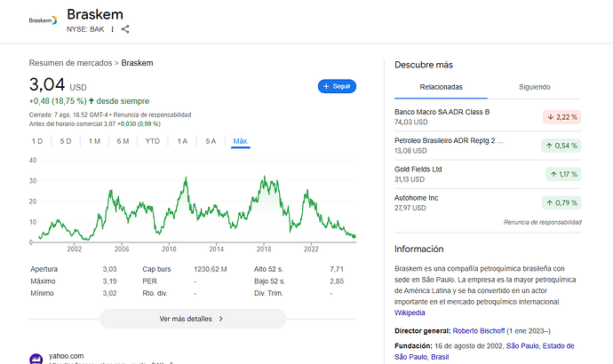Open the three-dot options menu beside NYSE: BAK
613x364 pixels.
pos(112,29)
